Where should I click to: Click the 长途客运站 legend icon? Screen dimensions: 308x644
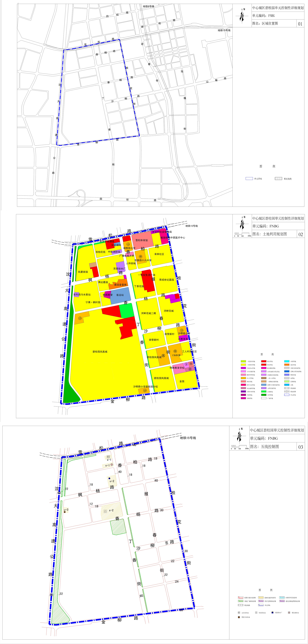pyautogui.click(x=256, y=613)
